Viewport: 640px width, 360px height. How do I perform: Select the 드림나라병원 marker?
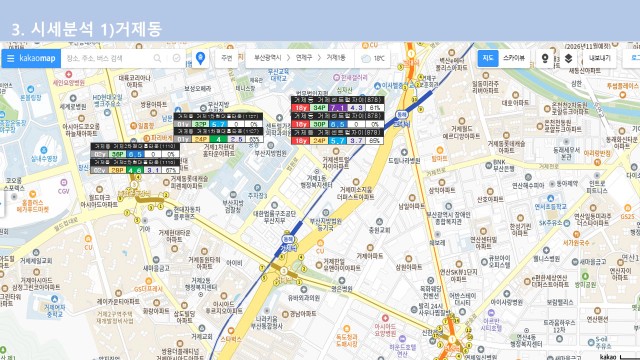404,152
